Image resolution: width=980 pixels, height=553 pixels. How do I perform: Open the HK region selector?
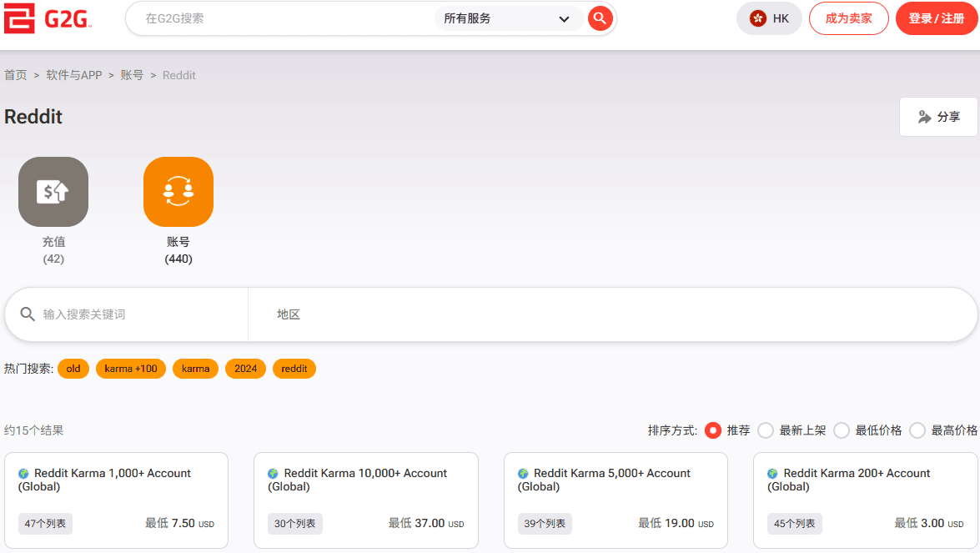(769, 18)
